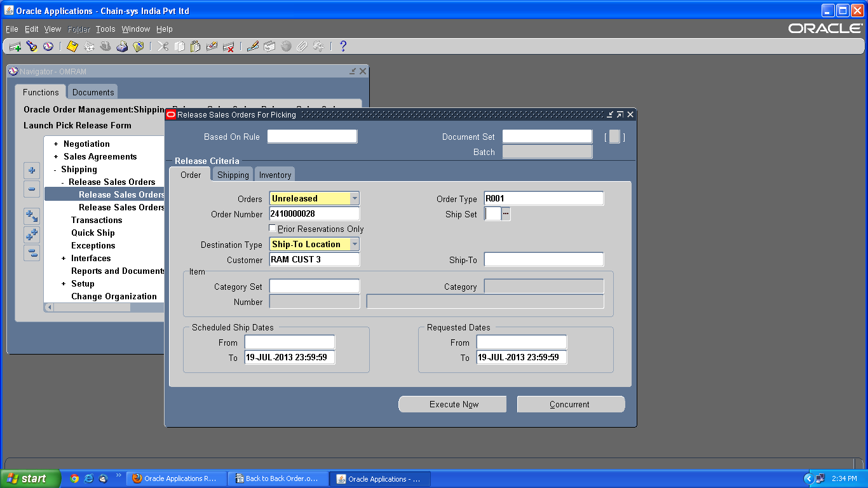
Task: Click the Execute Now button
Action: [452, 404]
